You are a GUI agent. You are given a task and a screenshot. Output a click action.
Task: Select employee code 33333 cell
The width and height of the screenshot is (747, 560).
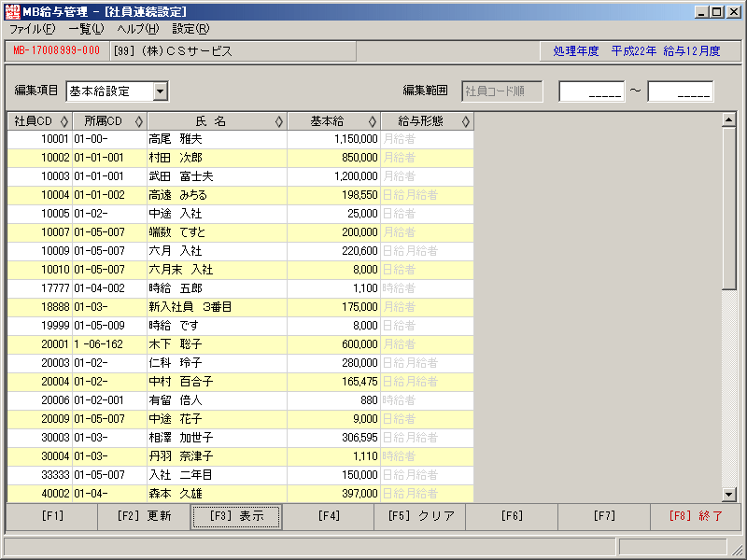[40, 475]
